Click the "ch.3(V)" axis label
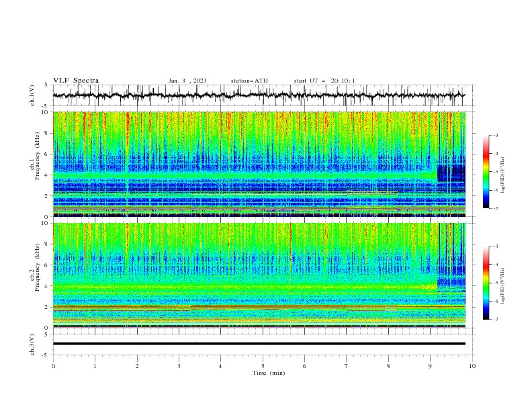Image resolution: width=532 pixels, height=411 pixels. click(32, 345)
